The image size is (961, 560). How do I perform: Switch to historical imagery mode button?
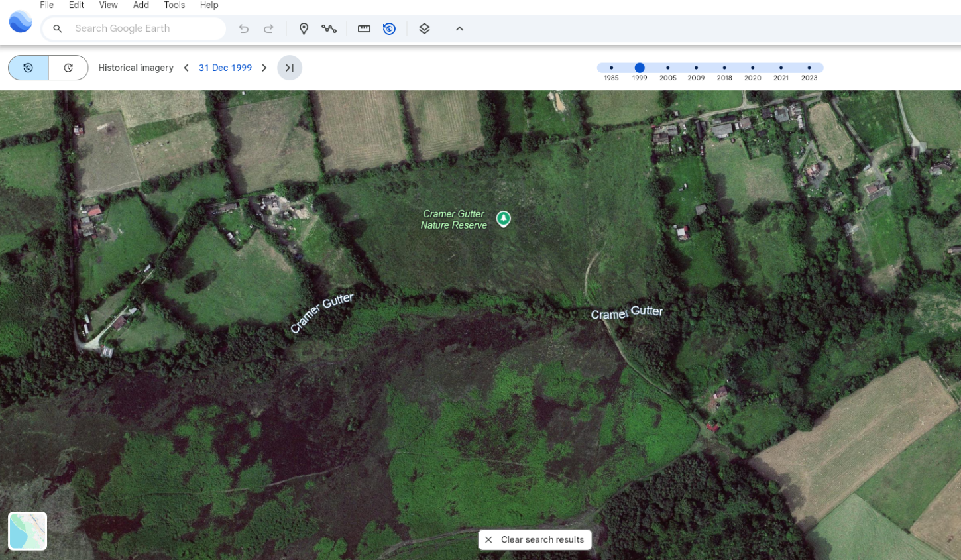pos(28,68)
